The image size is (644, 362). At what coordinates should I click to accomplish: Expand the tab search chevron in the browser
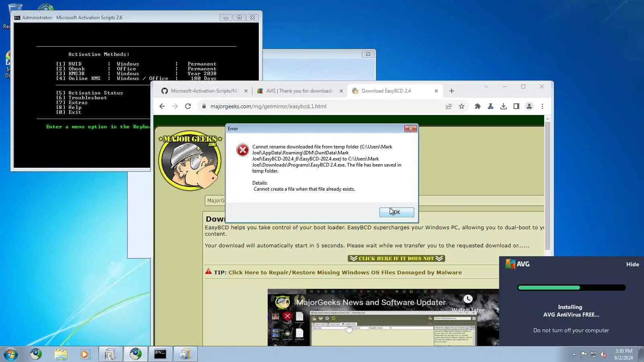[x=486, y=86]
